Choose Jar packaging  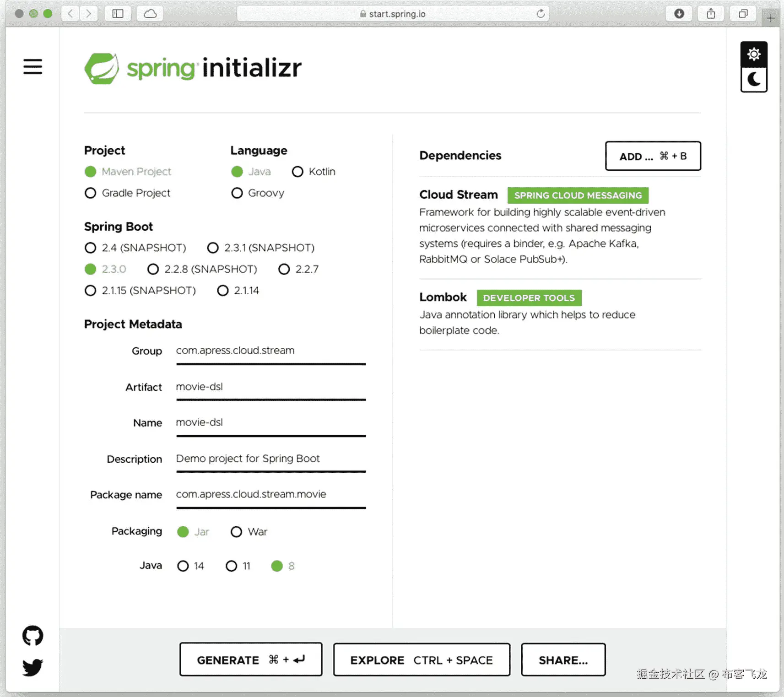[x=193, y=532]
